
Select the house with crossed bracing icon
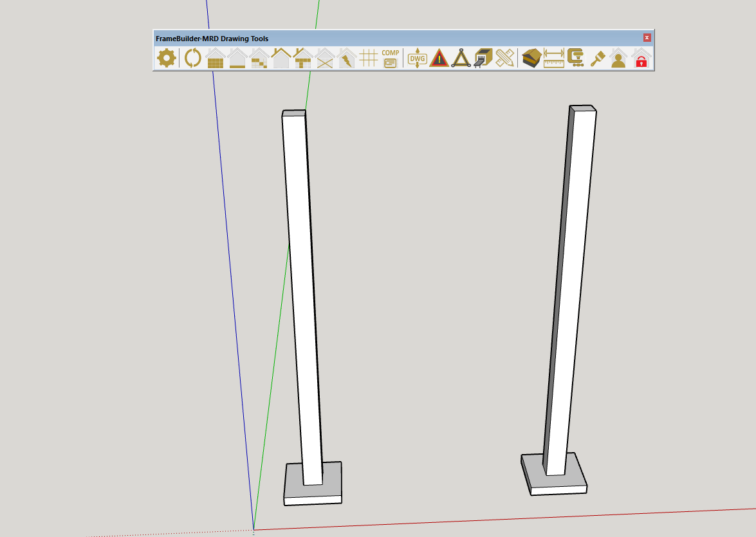click(325, 58)
